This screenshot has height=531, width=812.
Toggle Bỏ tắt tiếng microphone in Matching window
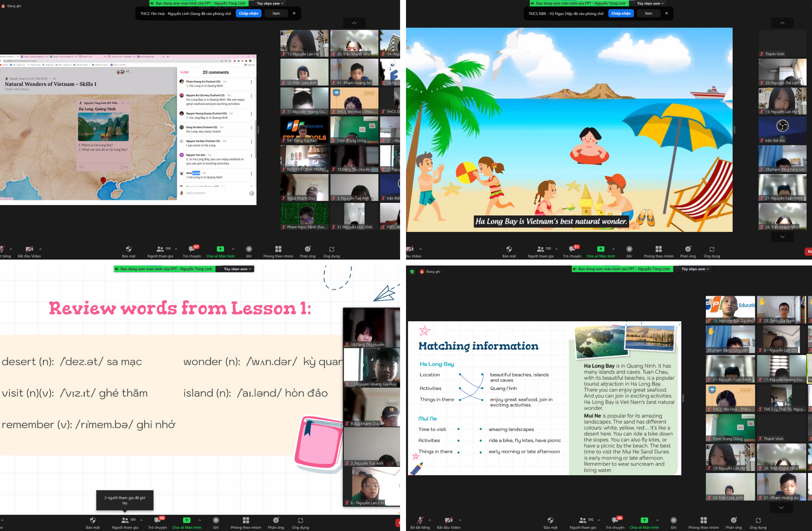tap(420, 523)
